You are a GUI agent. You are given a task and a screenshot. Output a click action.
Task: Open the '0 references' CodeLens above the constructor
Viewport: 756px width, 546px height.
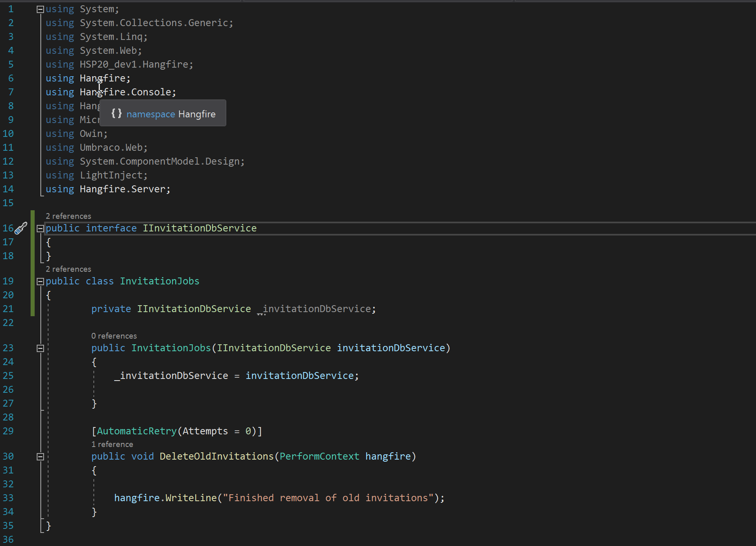tap(114, 336)
